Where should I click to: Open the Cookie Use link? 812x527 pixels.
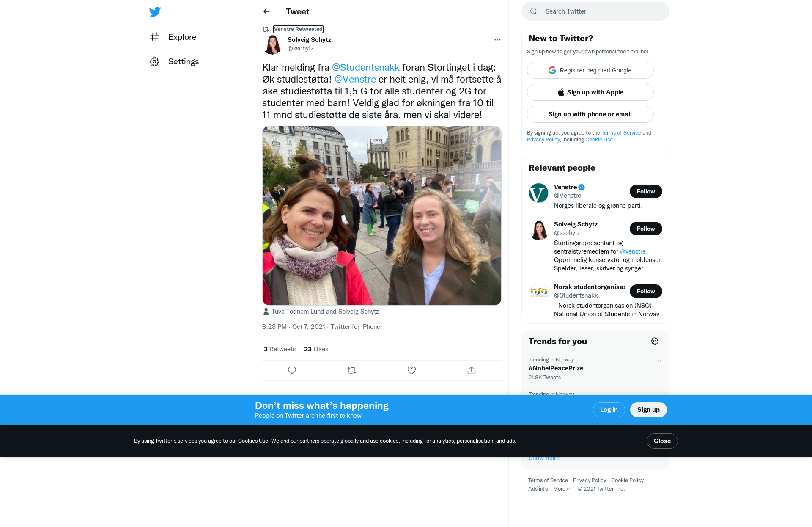(599, 140)
